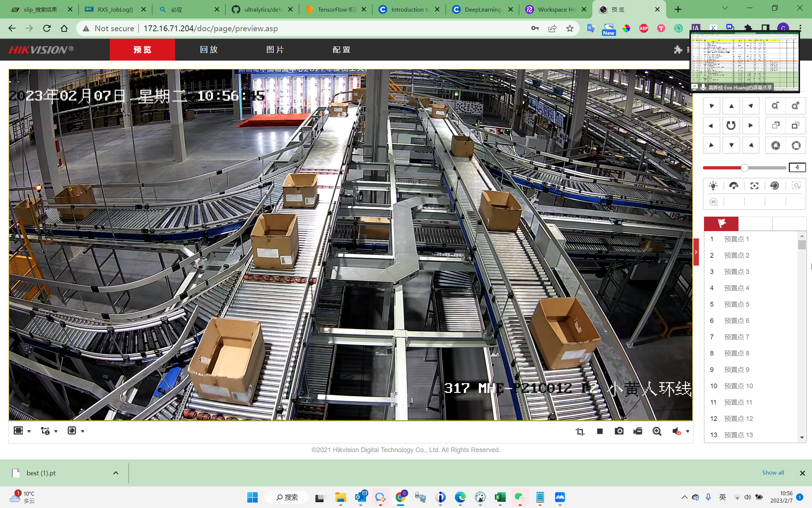Stop live view with stop button

click(x=600, y=431)
